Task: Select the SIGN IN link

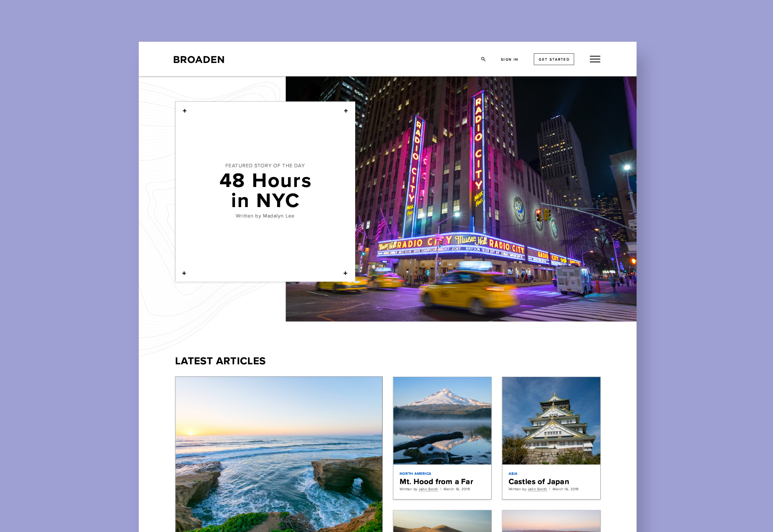Action: (509, 59)
